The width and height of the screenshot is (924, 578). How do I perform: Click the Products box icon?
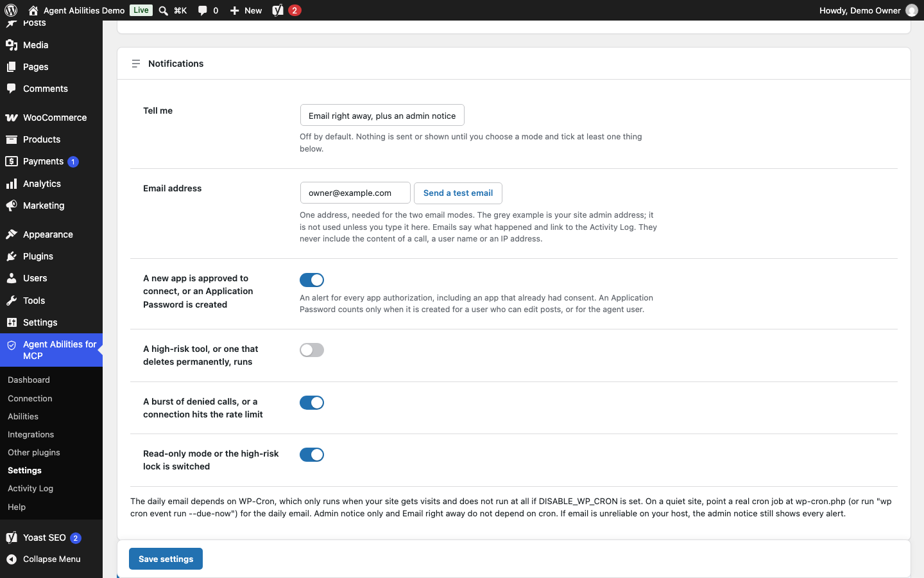(x=12, y=139)
